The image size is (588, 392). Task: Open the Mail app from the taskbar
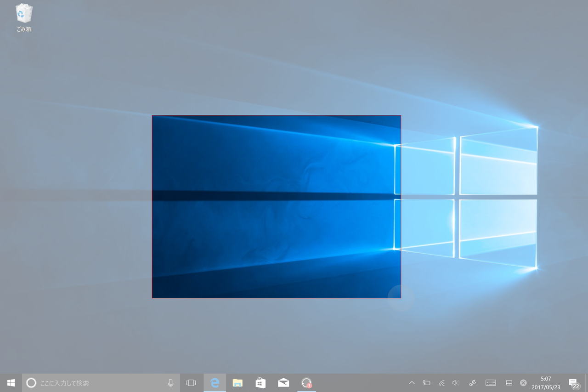[283, 382]
